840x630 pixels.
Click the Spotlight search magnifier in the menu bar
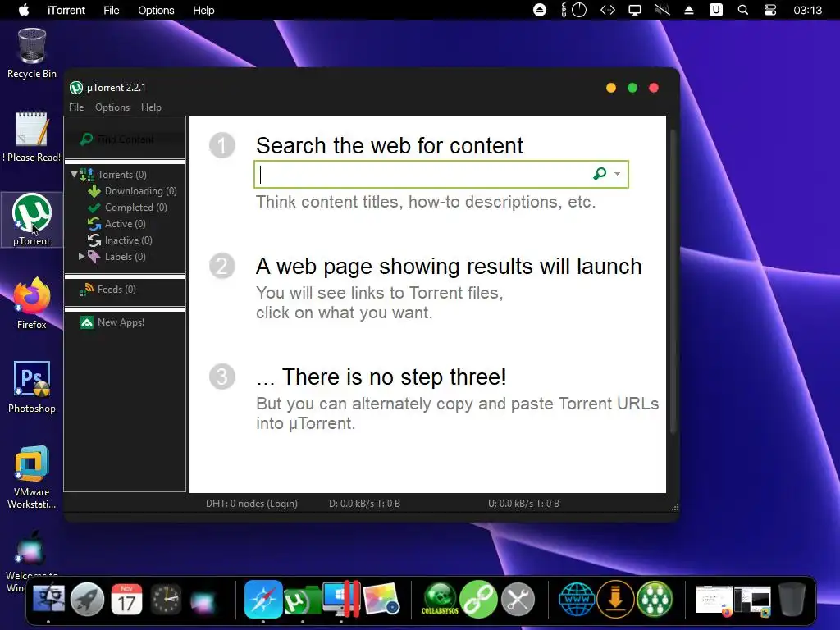coord(743,10)
